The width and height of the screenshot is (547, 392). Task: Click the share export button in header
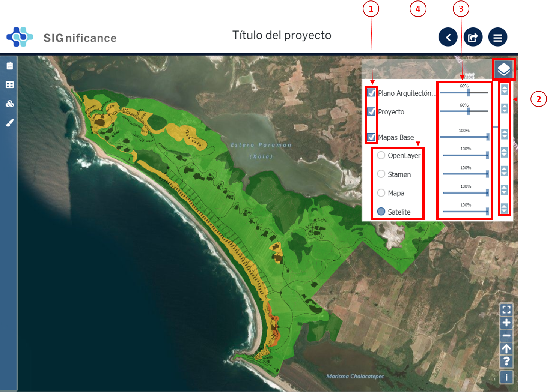473,37
